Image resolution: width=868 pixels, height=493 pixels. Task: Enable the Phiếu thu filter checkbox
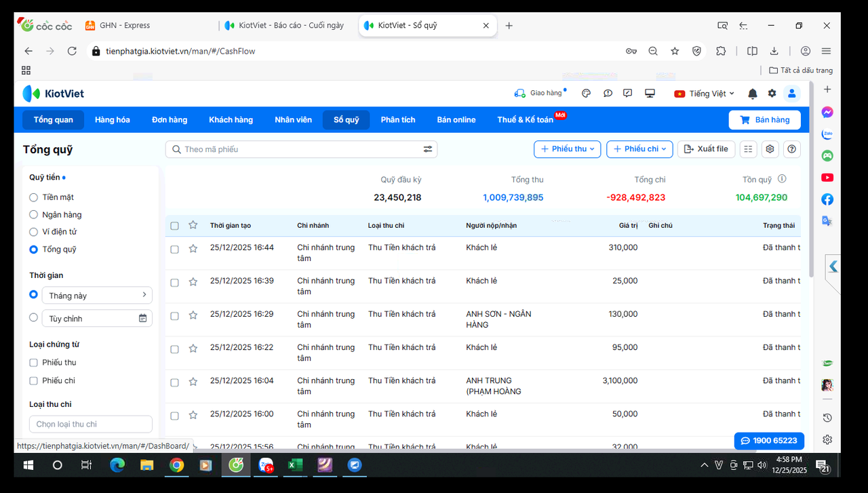pos(33,362)
